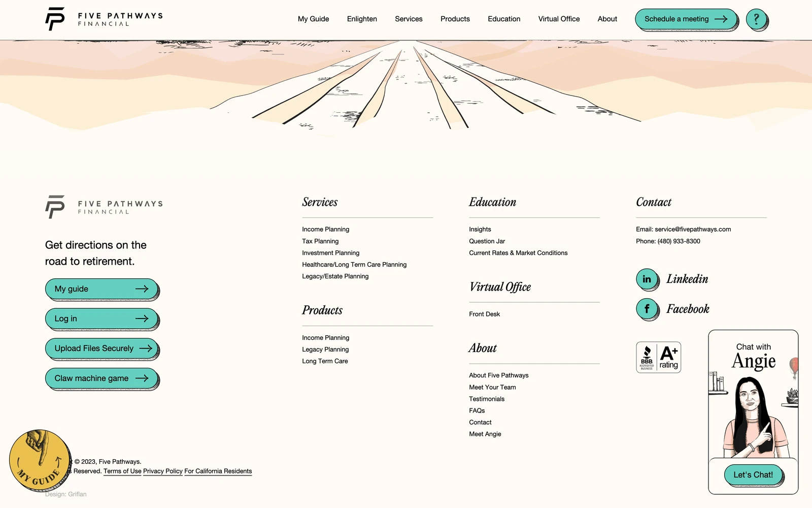
Task: Click the LinkedIn round icon
Action: click(647, 279)
